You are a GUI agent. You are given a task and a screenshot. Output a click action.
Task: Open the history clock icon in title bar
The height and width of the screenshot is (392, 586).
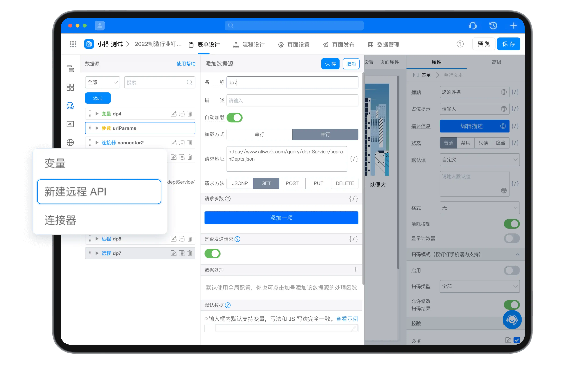coord(493,26)
